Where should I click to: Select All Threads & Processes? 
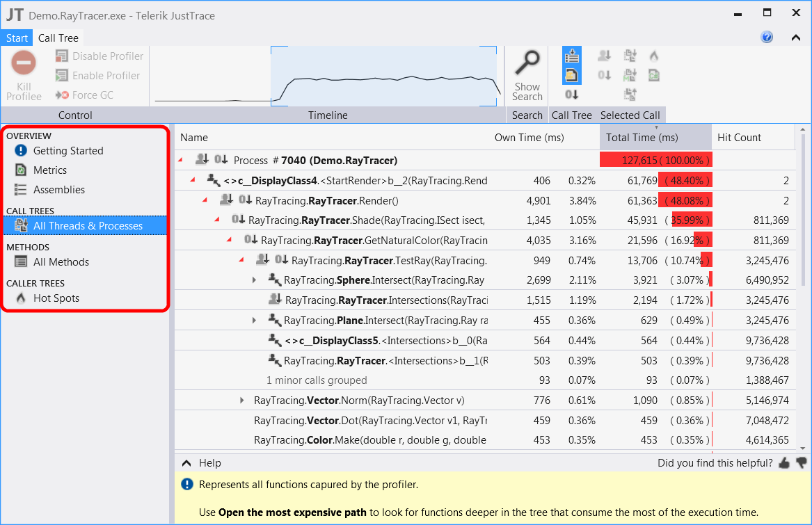(85, 226)
